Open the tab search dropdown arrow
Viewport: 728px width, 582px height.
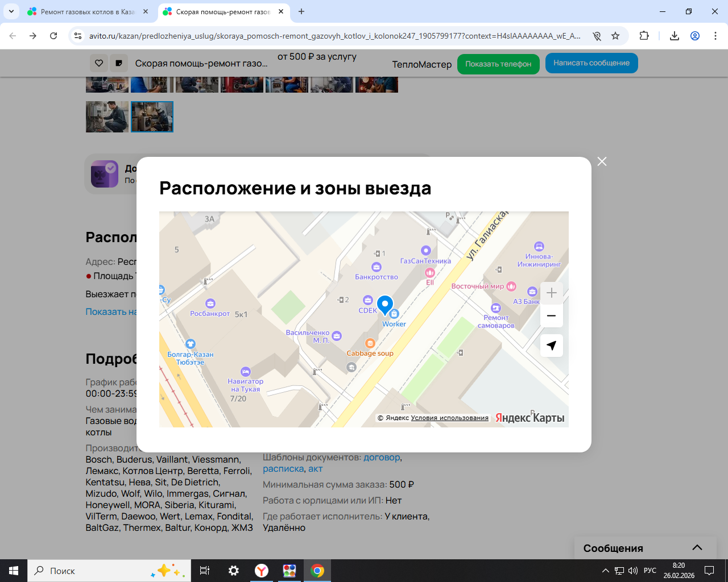click(11, 11)
